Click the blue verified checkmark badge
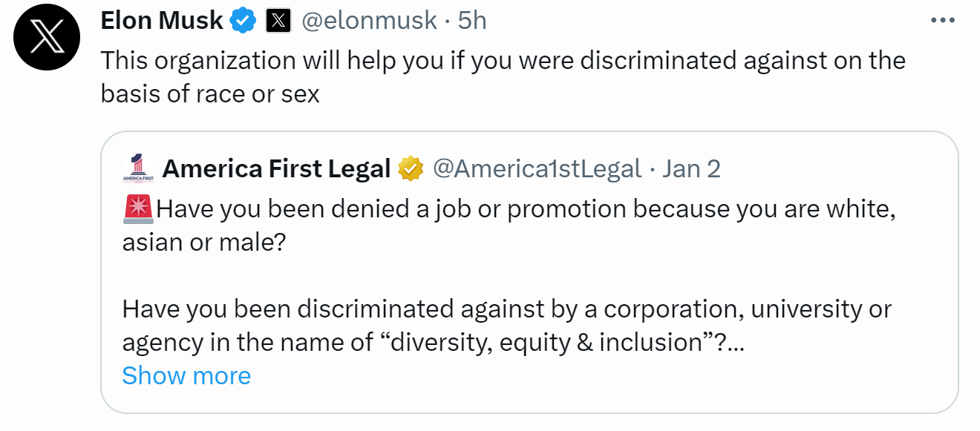This screenshot has height=431, width=980. 243,21
